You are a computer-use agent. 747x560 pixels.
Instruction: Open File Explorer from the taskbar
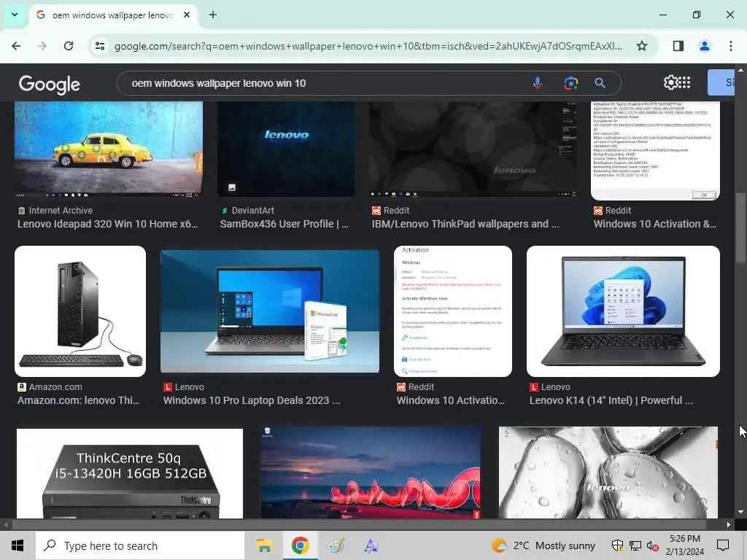tap(264, 545)
